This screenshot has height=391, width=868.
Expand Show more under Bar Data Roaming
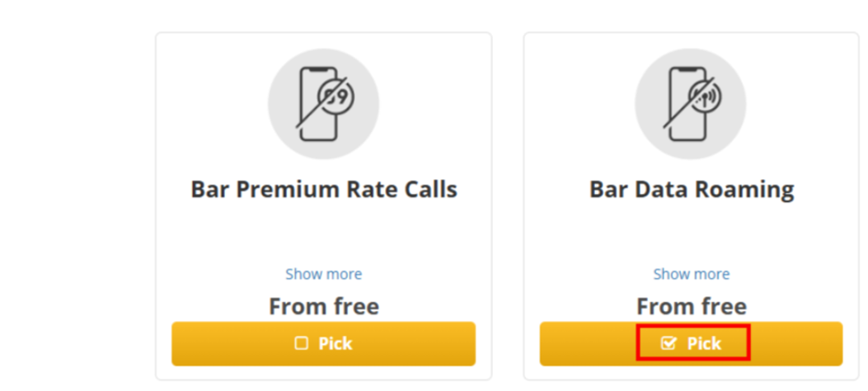click(692, 274)
